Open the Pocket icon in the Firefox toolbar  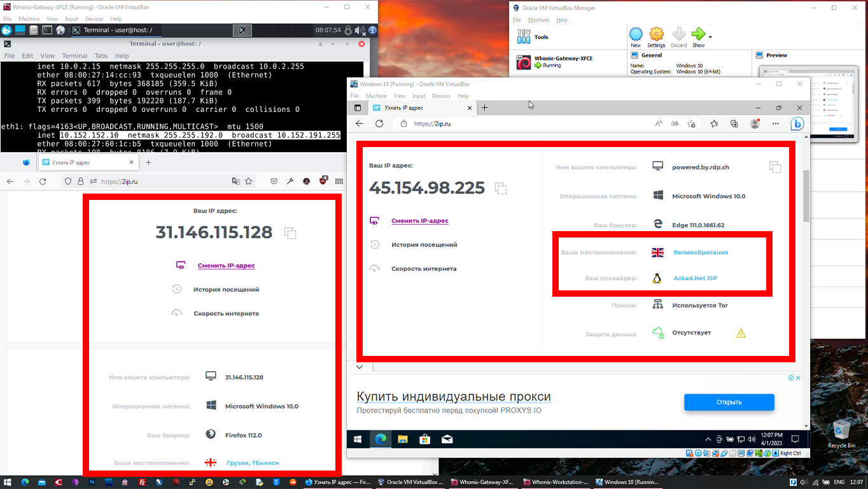274,181
